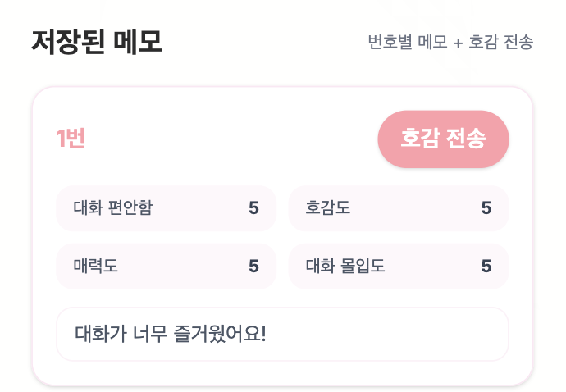Viewport: 566px width, 392px height.
Task: Click the 매력도 rating label
Action: pos(96,267)
